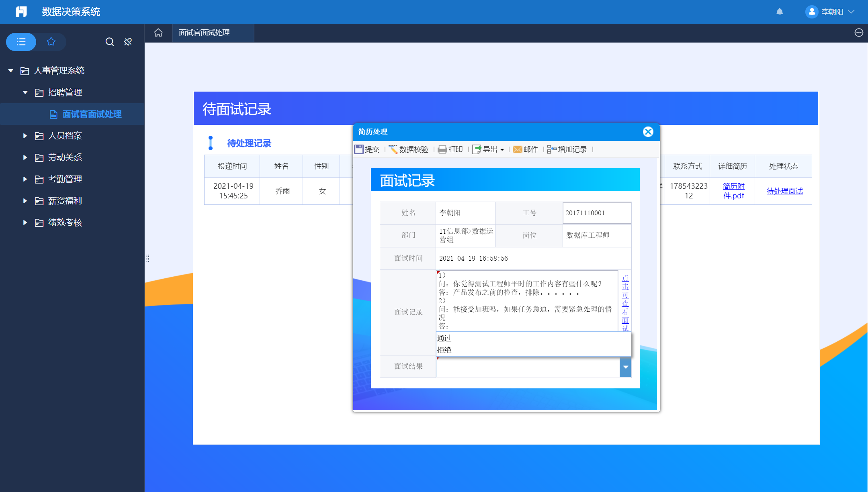The image size is (868, 492).
Task: Open the 面试结果 result dropdown arrow
Action: tap(625, 367)
